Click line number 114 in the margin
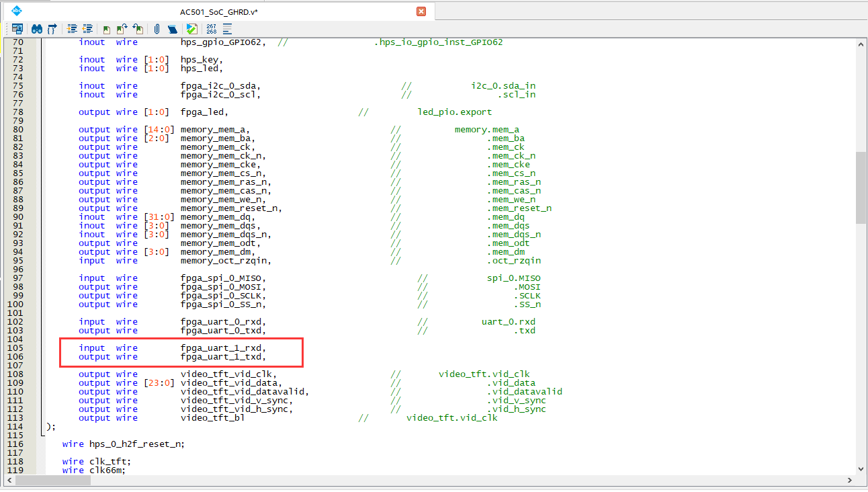Viewport: 868px width, 492px height. [15, 427]
